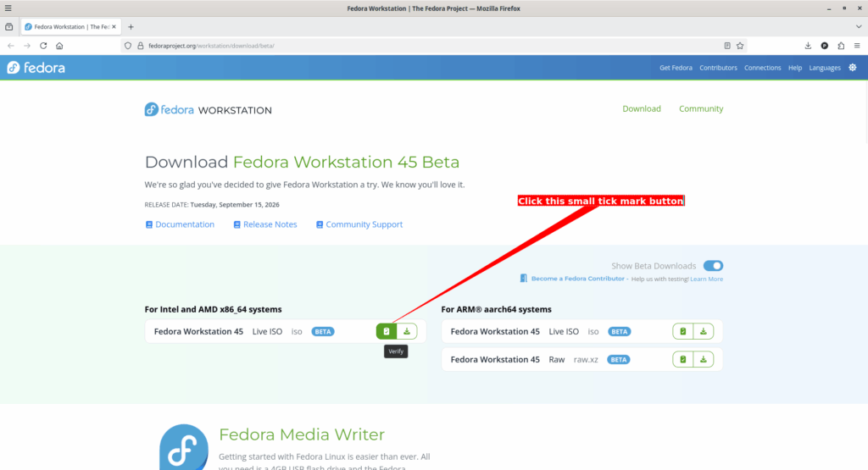Toggle the Show Beta Downloads switch

click(x=713, y=266)
